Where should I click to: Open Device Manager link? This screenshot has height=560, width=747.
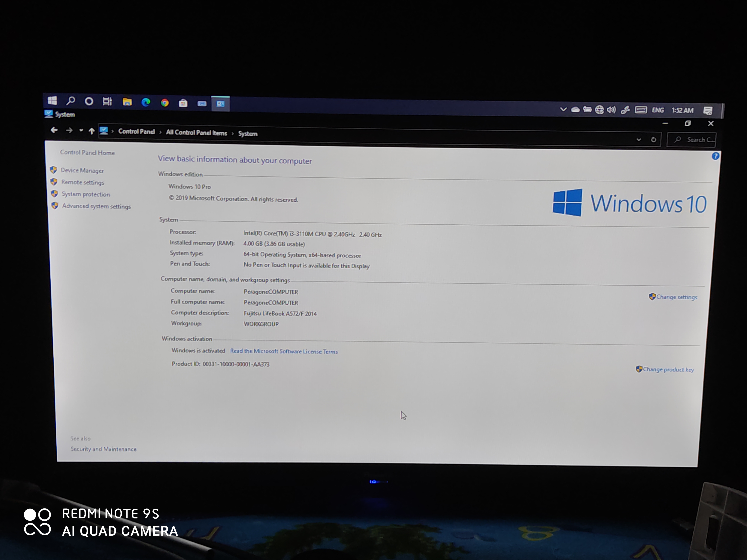click(82, 170)
